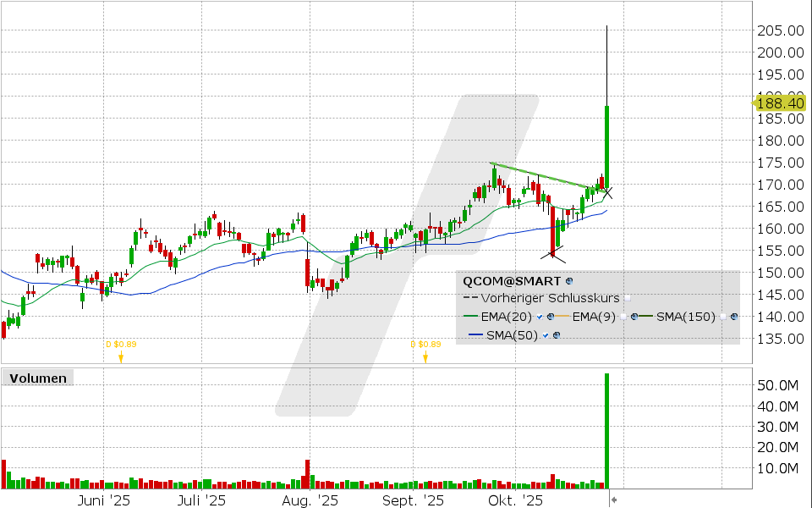
Task: Click the green EMA(20) line color sample
Action: 470,316
